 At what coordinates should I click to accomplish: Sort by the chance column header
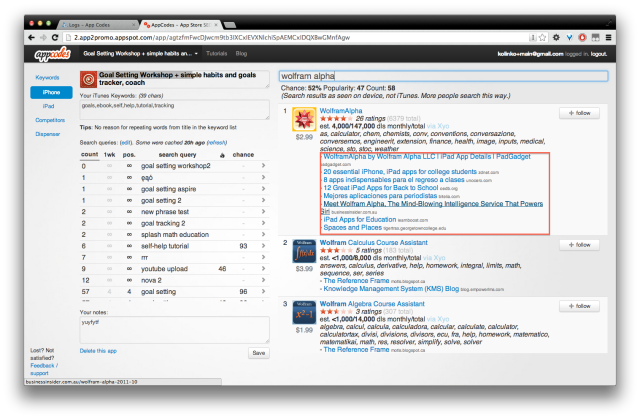click(243, 155)
